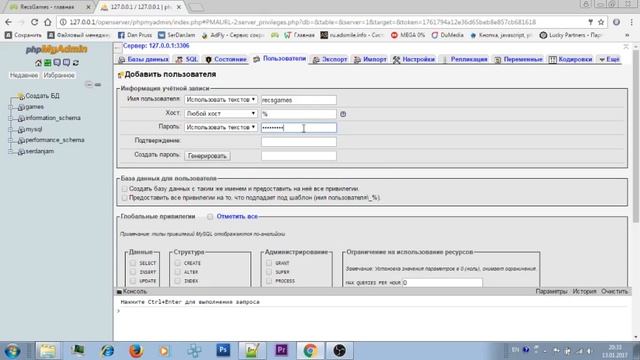
Task: Click the MAX QUERIES PER HOUR field
Action: coord(442,282)
